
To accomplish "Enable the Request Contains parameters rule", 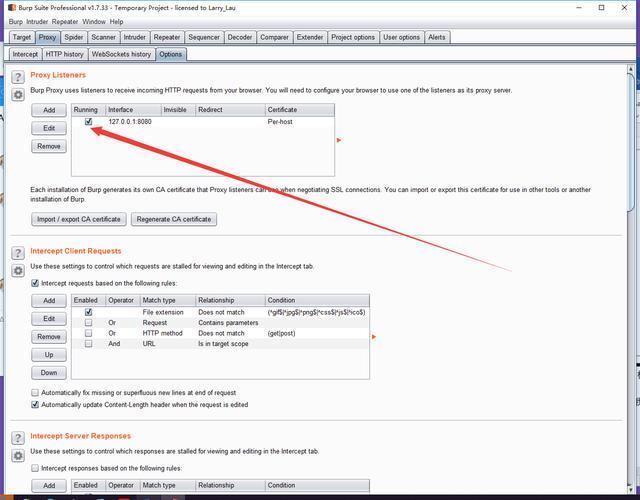I will 89,322.
